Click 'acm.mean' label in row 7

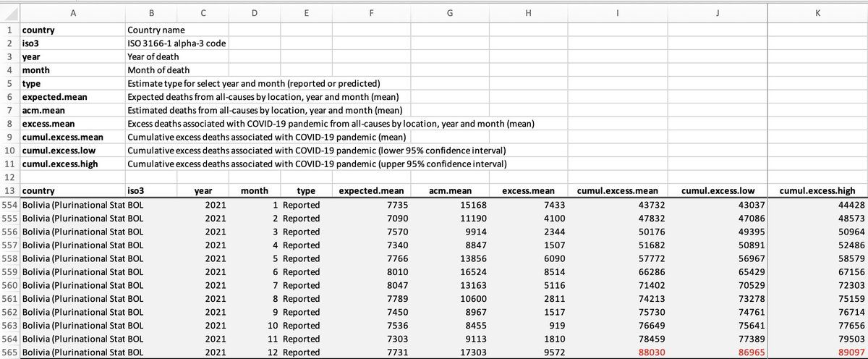point(45,111)
